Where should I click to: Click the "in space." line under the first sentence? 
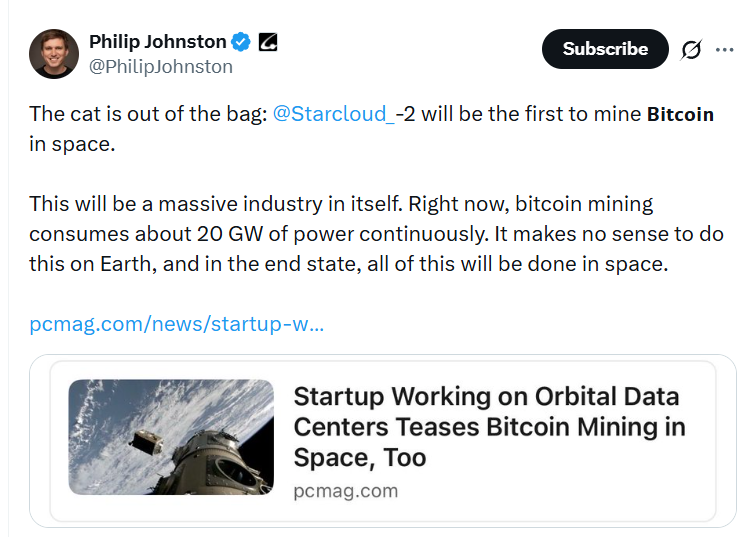click(72, 144)
